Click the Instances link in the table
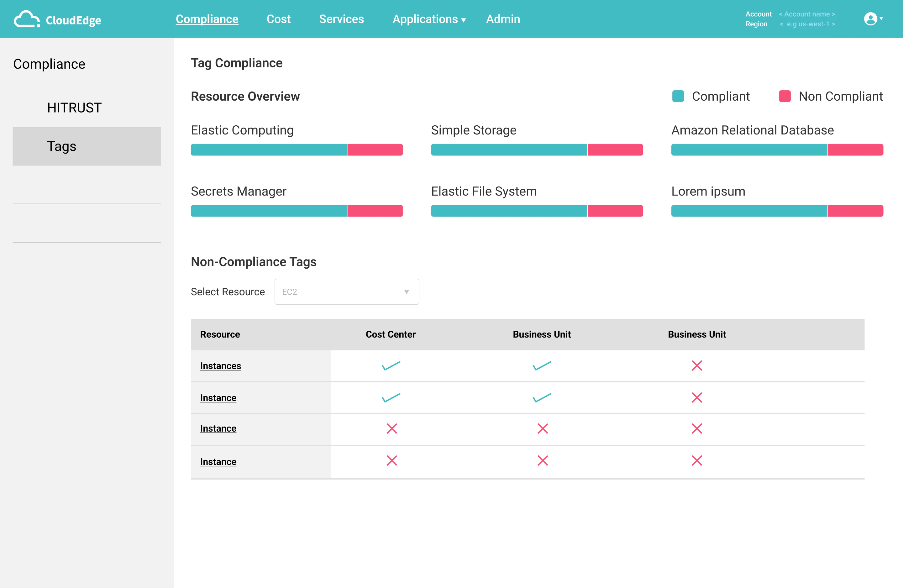This screenshot has width=903, height=588. pos(220,366)
